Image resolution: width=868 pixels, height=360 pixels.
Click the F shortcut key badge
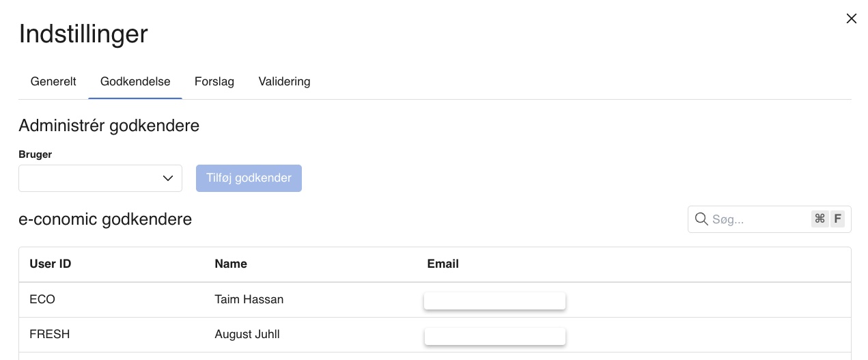[837, 219]
